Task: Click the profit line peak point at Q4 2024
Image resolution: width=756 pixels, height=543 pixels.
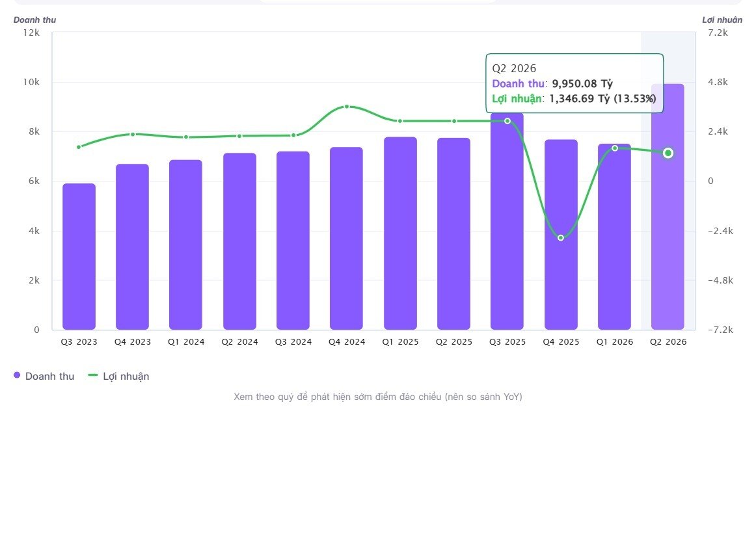Action: [347, 107]
